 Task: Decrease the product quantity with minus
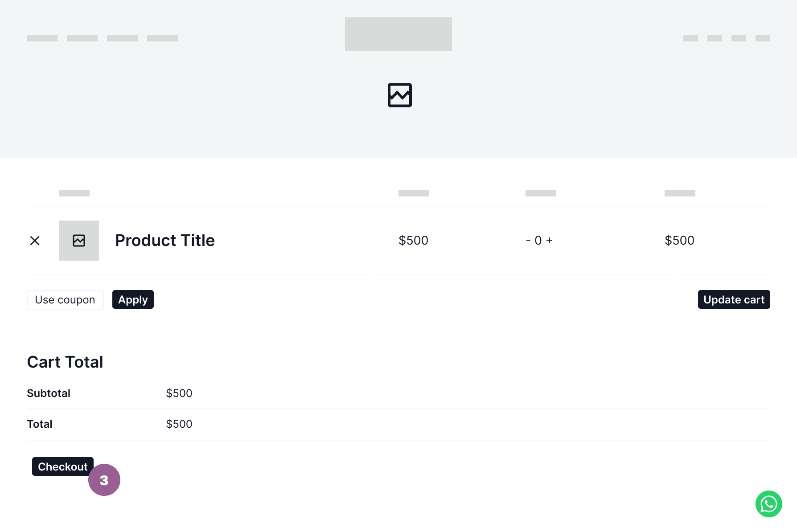tap(528, 241)
